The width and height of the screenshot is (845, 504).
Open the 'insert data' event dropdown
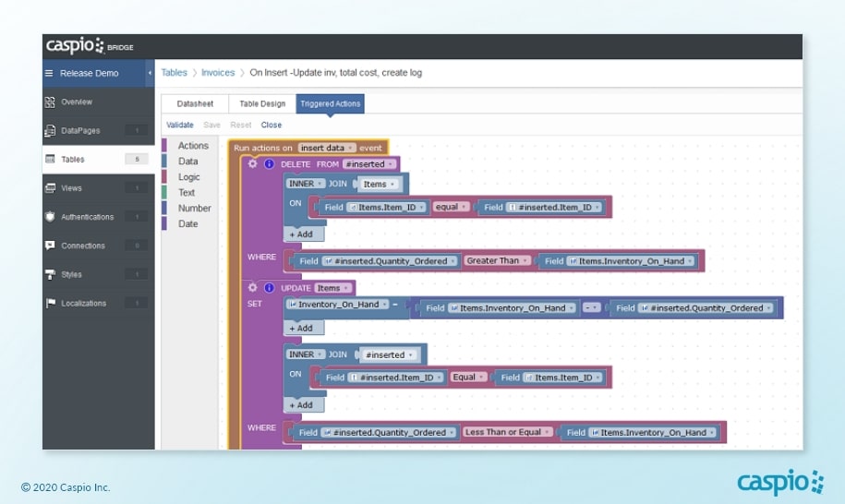coord(328,148)
